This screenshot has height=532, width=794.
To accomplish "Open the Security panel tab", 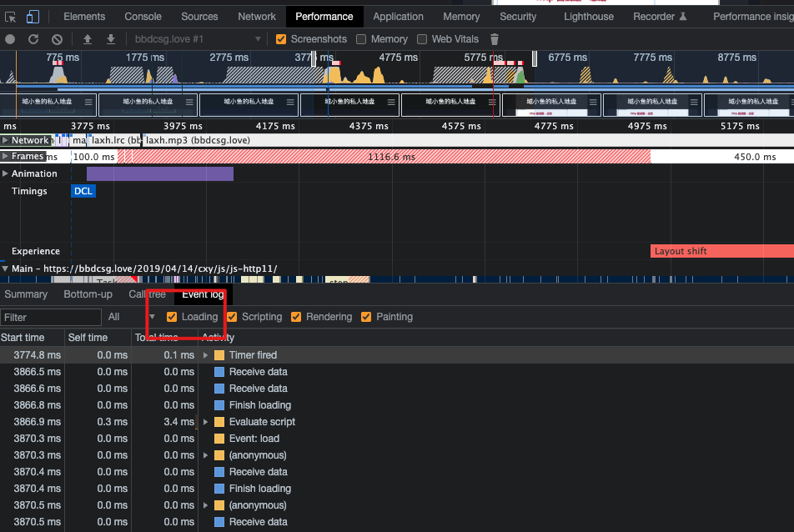I will 518,17.
